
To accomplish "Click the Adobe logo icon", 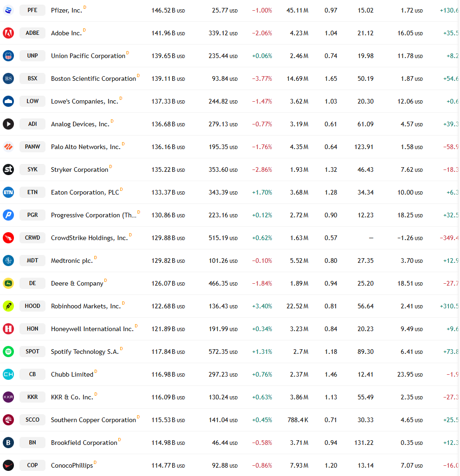I will (8, 33).
